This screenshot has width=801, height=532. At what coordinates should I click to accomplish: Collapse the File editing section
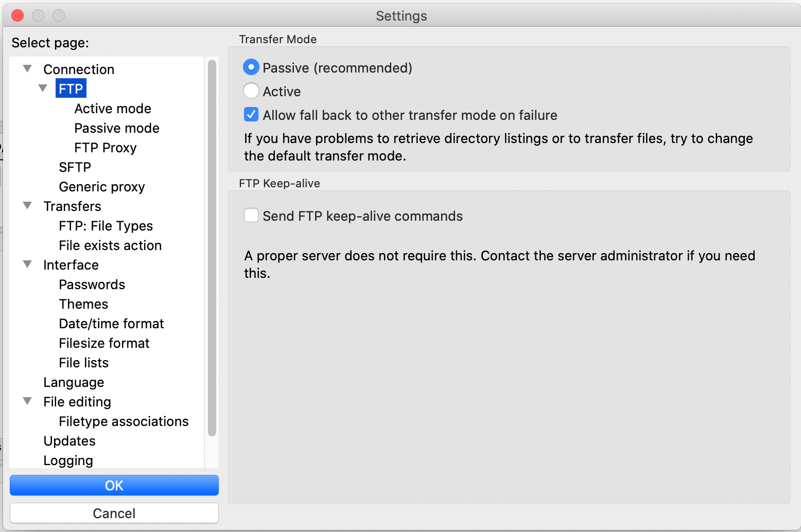[x=27, y=401]
